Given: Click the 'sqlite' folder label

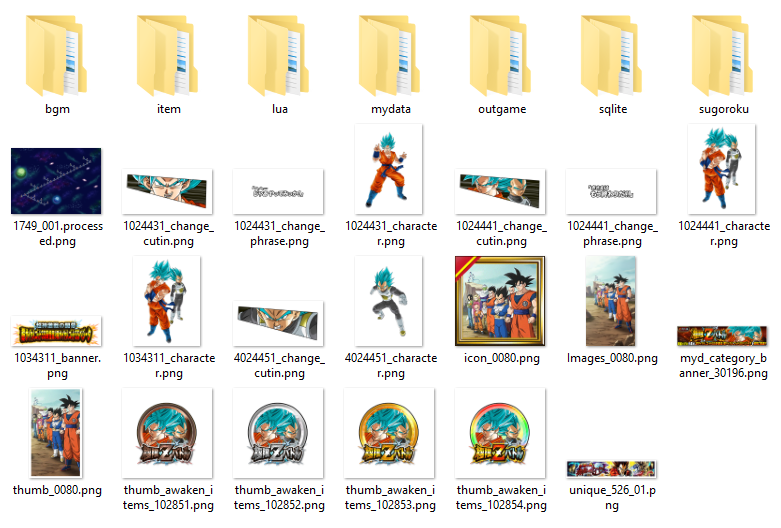Looking at the screenshot, I should tap(613, 110).
